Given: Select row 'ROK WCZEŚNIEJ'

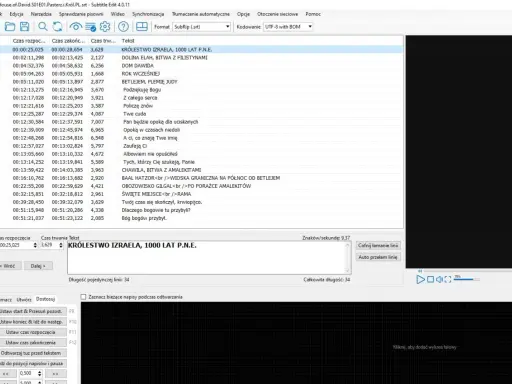Looking at the screenshot, I should 201,74.
